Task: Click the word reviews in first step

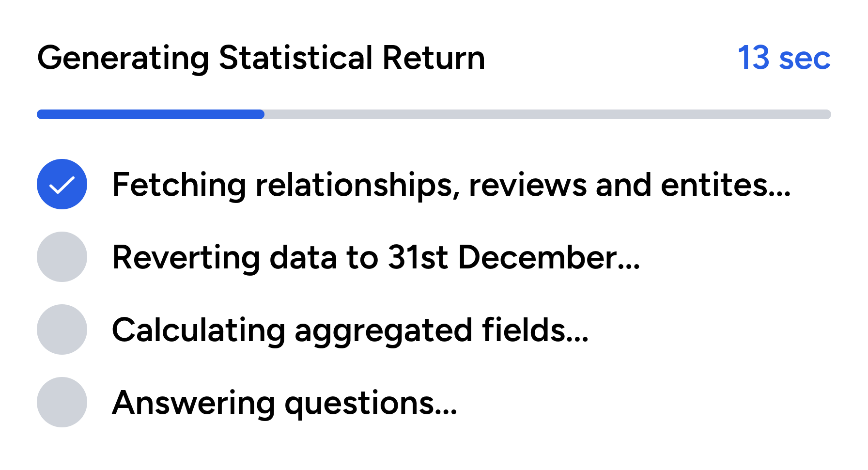Action: coord(528,185)
